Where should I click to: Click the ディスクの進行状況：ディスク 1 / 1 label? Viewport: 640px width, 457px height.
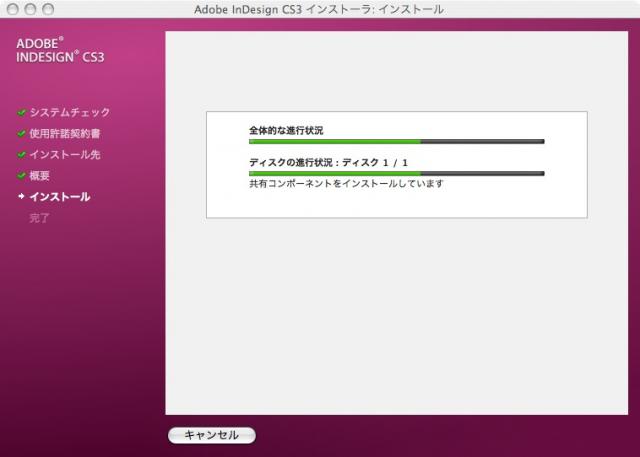point(329,162)
